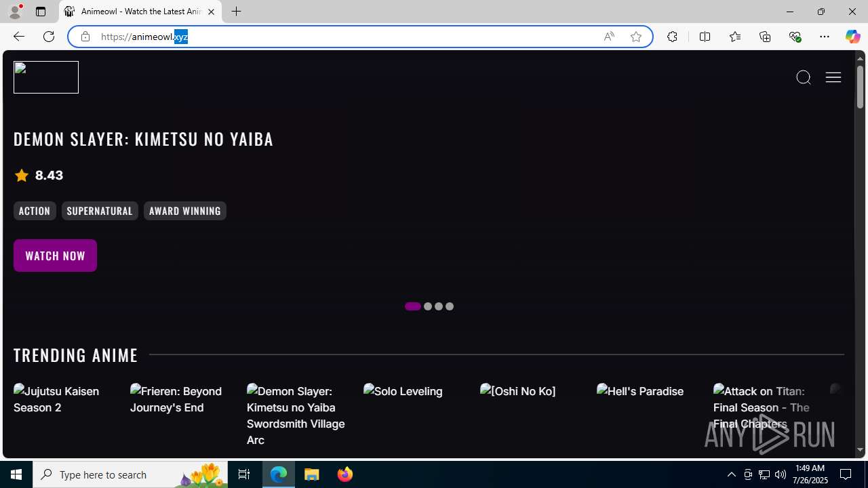Open the notification center icon
Viewport: 868px width, 488px height.
pyautogui.click(x=846, y=474)
